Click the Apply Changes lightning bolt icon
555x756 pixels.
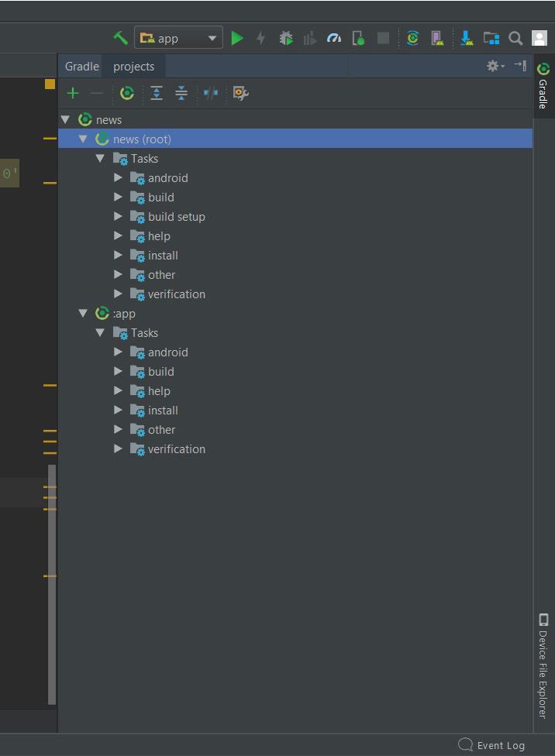(260, 38)
